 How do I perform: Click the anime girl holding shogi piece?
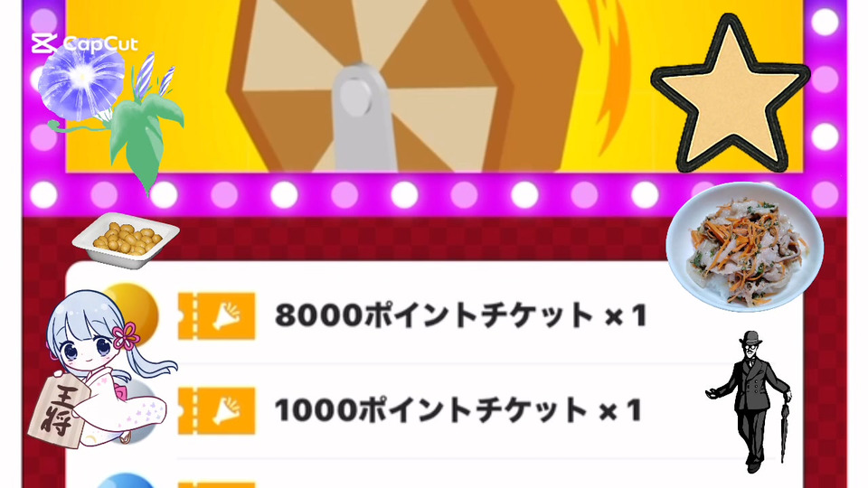pos(102,368)
